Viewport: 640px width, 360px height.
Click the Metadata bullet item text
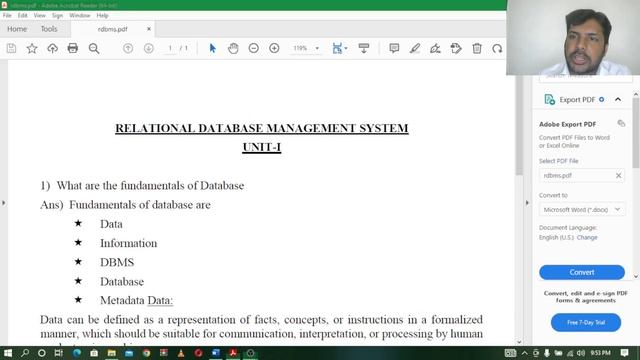point(136,300)
